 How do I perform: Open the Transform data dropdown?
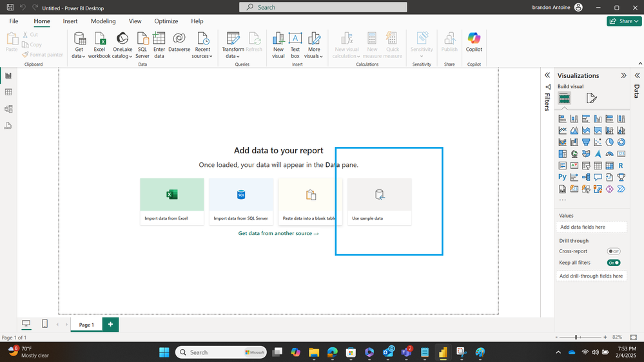tap(233, 45)
